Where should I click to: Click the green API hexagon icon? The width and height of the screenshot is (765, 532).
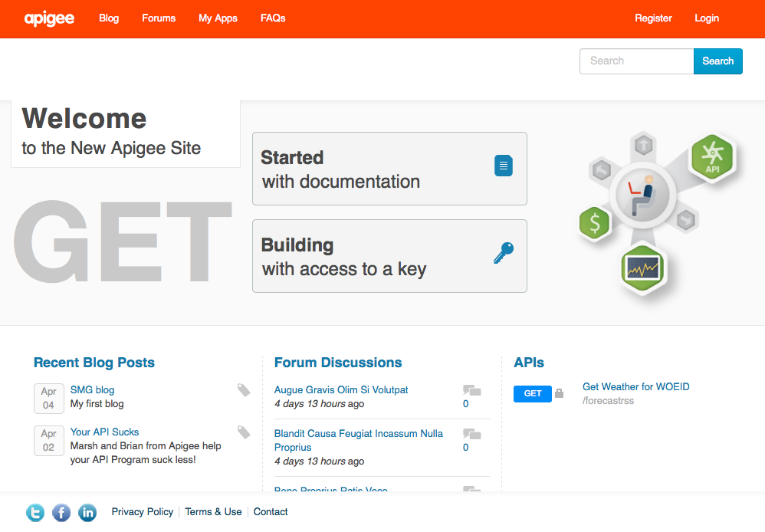click(712, 157)
